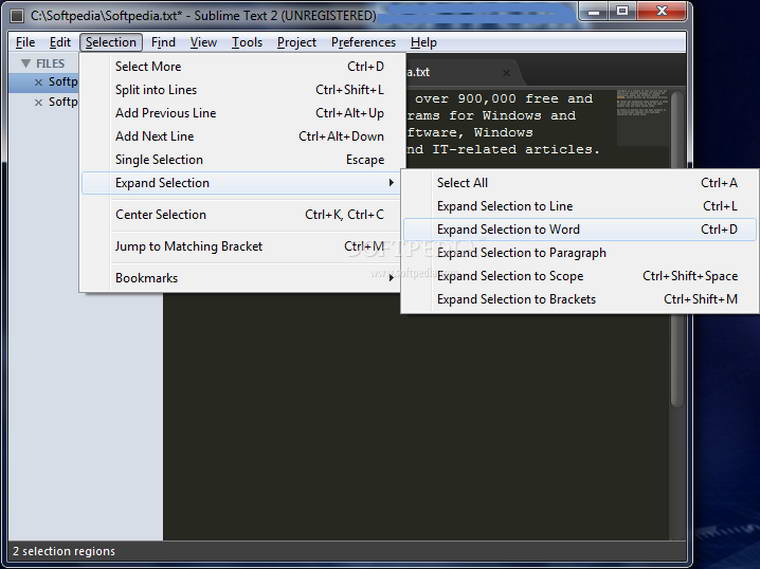Maximize the Sublime Text window
The height and width of the screenshot is (569, 760).
[x=622, y=11]
